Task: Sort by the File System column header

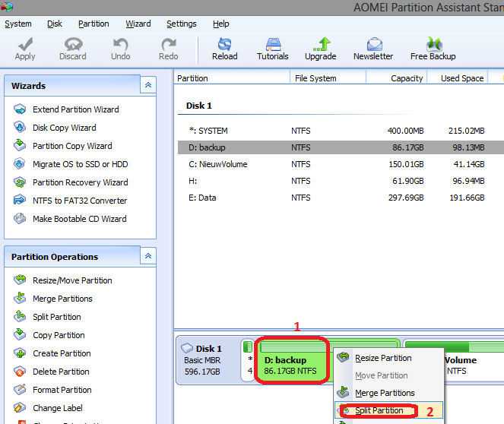Action: point(328,78)
